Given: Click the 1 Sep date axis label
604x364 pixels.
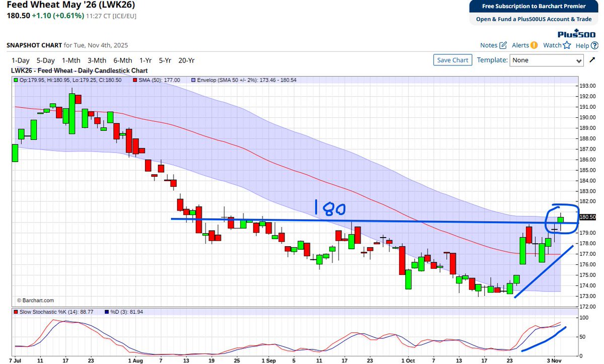Looking at the screenshot, I should tap(269, 361).
